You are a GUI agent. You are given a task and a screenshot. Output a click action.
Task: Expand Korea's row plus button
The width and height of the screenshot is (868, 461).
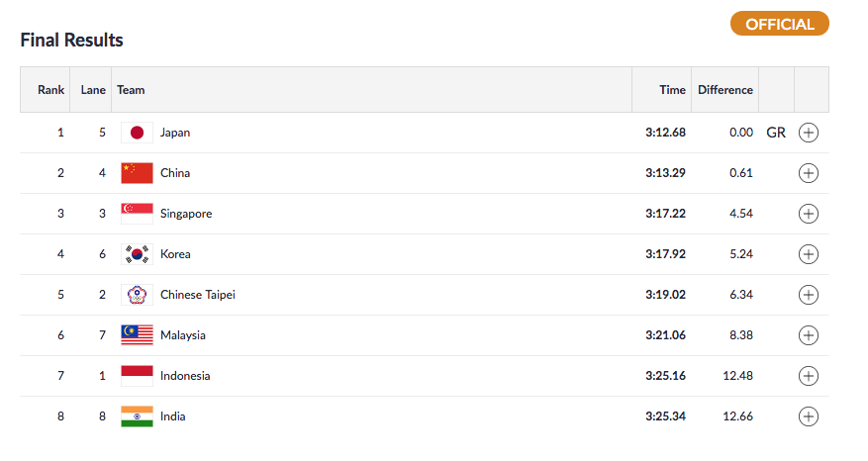(x=809, y=254)
